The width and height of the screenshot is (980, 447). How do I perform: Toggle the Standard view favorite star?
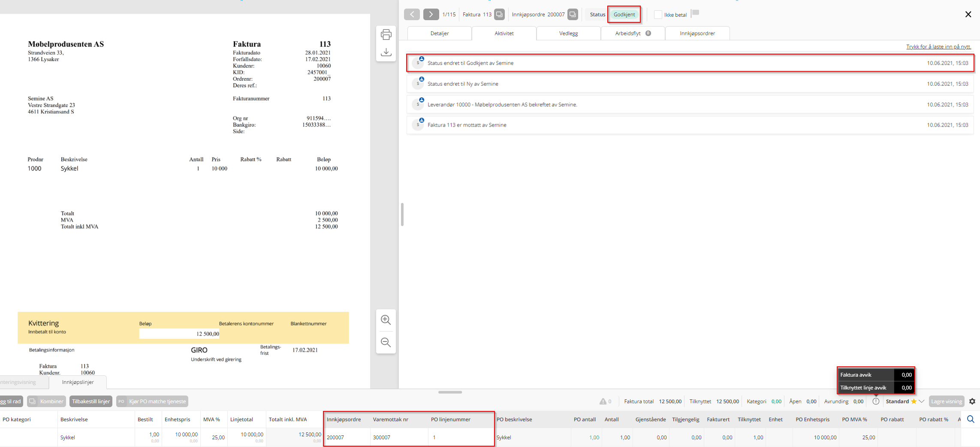914,402
